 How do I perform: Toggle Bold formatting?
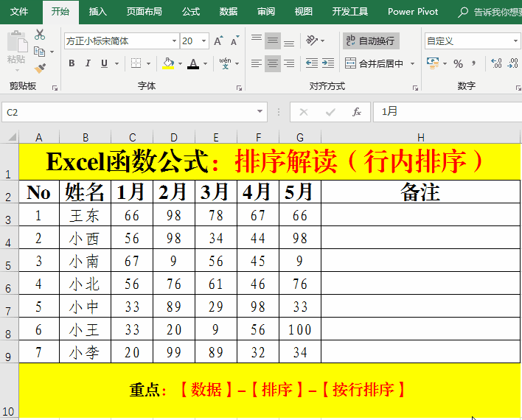click(72, 63)
